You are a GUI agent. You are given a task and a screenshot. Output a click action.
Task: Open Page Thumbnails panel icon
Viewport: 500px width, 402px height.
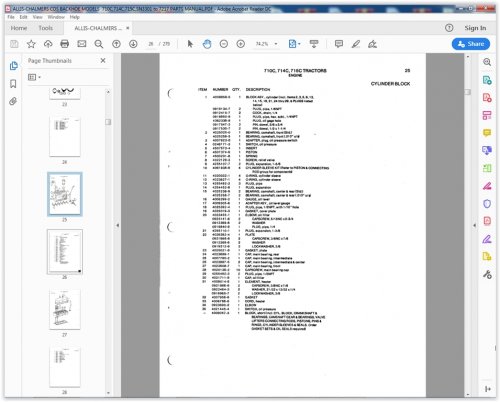[13, 66]
